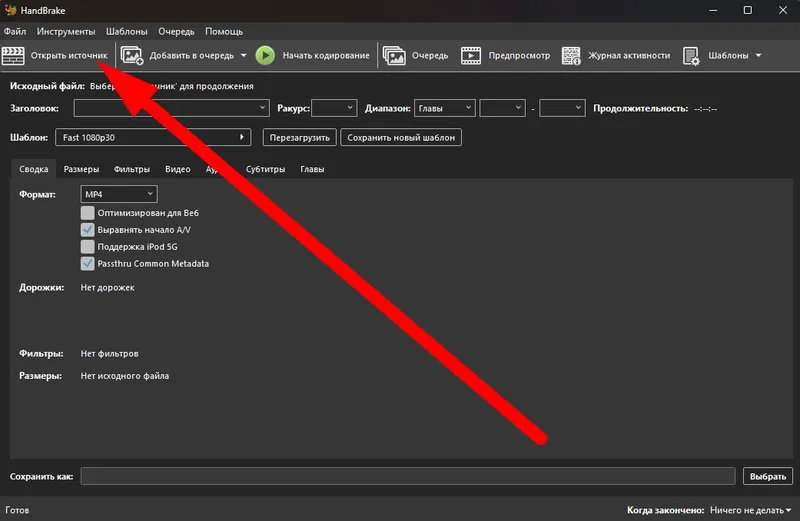800x521 pixels.
Task: Expand the toolbar Шаблоны dropdown arrow
Action: pyautogui.click(x=758, y=56)
